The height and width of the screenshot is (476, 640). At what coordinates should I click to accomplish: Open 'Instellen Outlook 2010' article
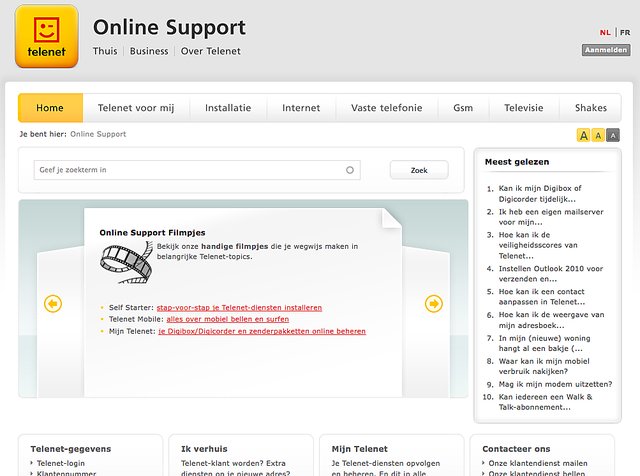(x=551, y=274)
